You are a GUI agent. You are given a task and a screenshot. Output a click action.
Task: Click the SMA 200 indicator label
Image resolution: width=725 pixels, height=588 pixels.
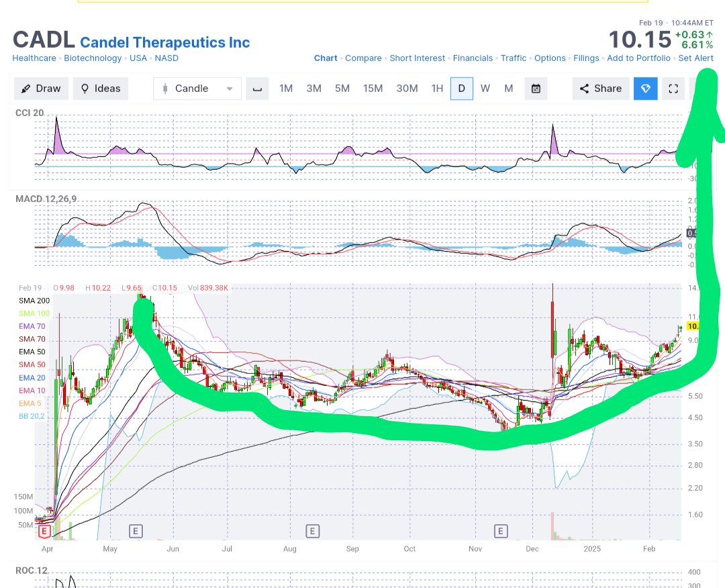tap(34, 301)
